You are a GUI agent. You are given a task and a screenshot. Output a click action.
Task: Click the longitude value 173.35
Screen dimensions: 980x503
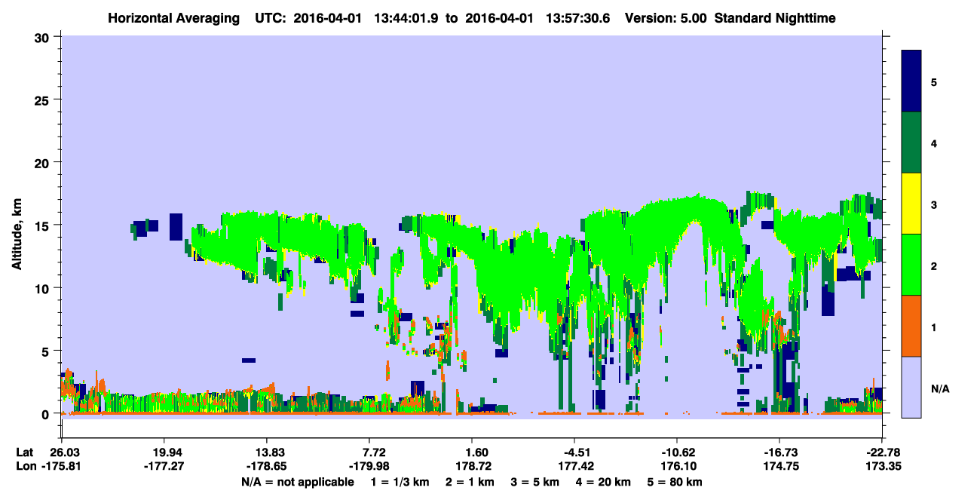tap(884, 466)
